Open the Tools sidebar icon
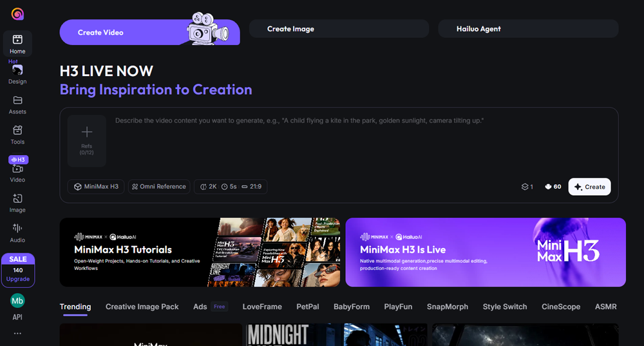Image resolution: width=644 pixels, height=346 pixels. click(x=17, y=130)
